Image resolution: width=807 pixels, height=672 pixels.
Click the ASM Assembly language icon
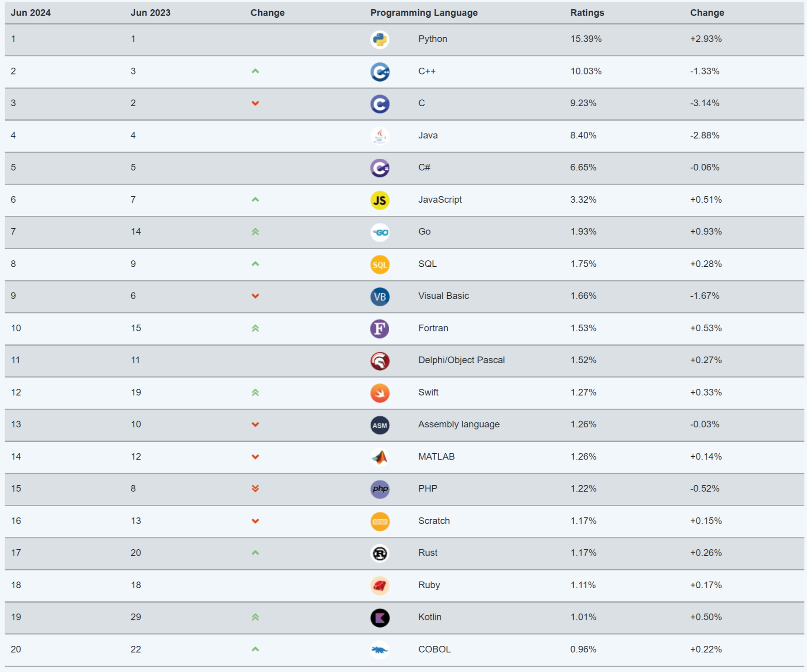click(380, 425)
